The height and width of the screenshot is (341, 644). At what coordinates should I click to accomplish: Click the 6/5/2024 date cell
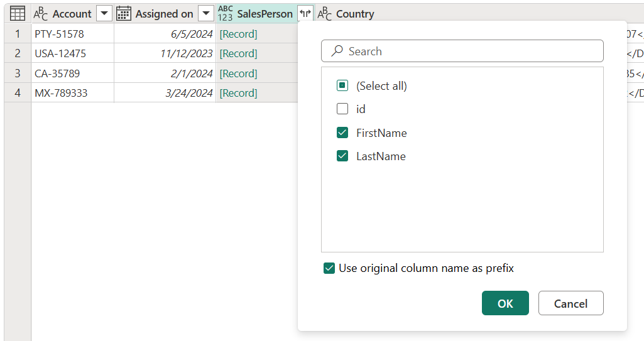click(x=165, y=34)
